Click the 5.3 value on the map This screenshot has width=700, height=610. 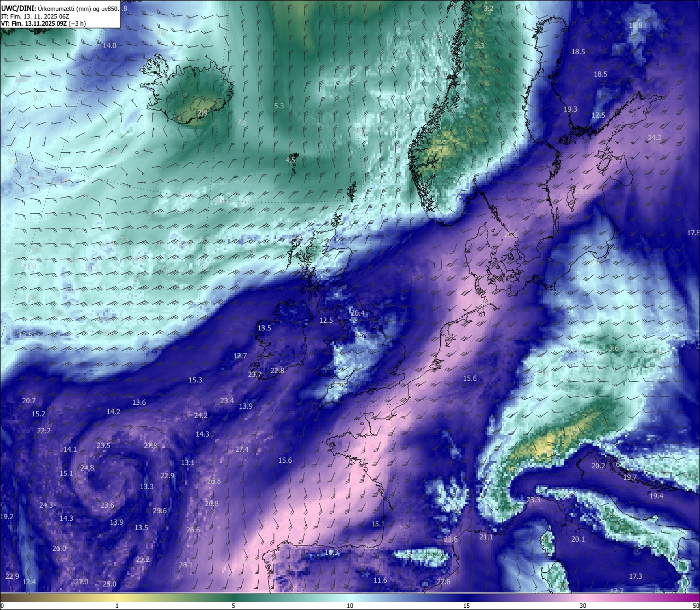tap(279, 106)
